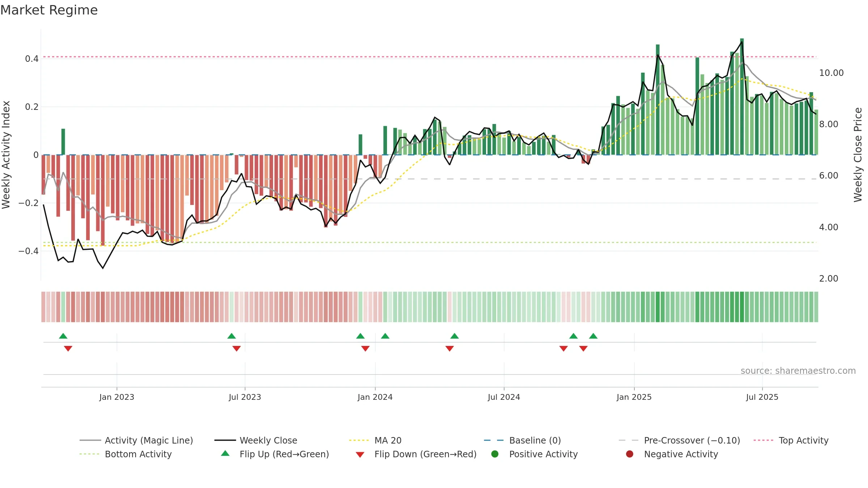Image resolution: width=868 pixels, height=488 pixels.
Task: Toggle the Baseline (0) legend entry
Action: pyautogui.click(x=522, y=440)
